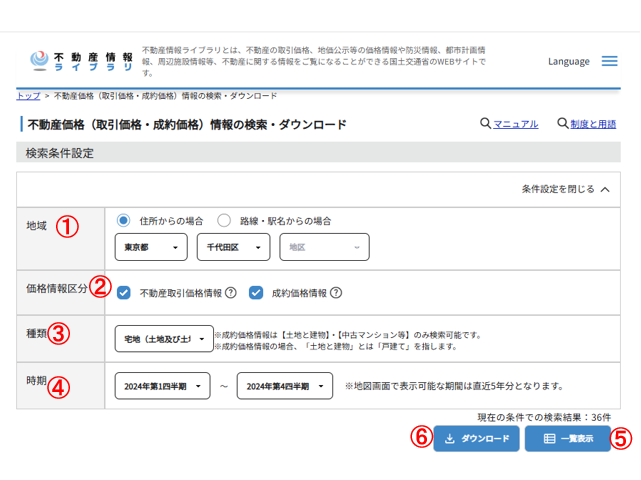Screen dimensions: 641x480
Task: Click the magnifier icon next to マニュアル
Action: tap(485, 124)
